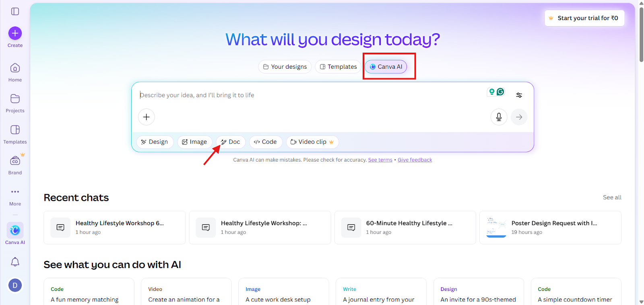Click Start your trial for ₹0
Viewport: 644px width, 305px height.
pyautogui.click(x=584, y=18)
